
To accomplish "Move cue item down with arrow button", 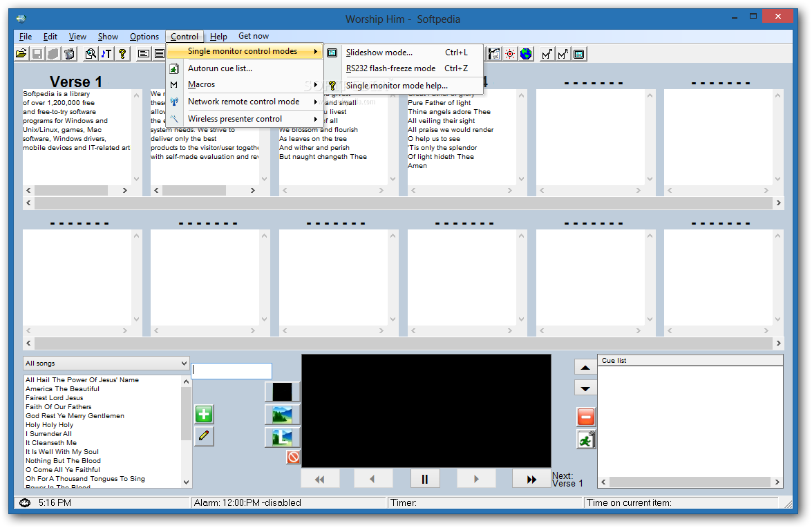I will click(585, 388).
